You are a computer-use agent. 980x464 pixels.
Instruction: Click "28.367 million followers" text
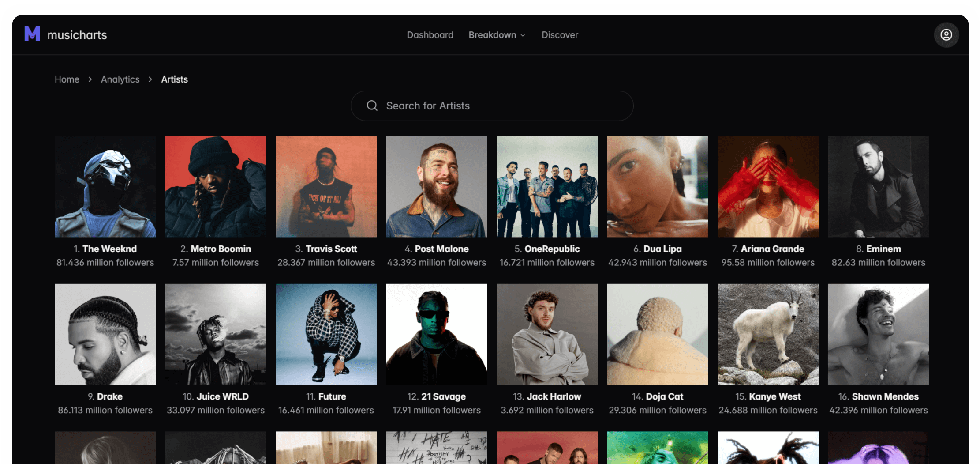pyautogui.click(x=326, y=263)
